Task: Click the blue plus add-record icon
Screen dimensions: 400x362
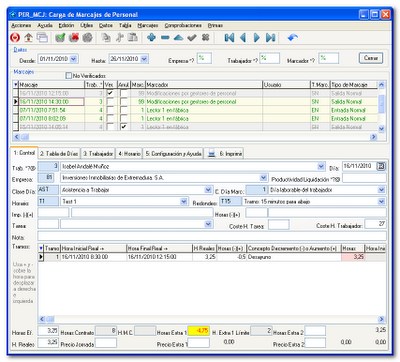Action: (x=151, y=38)
